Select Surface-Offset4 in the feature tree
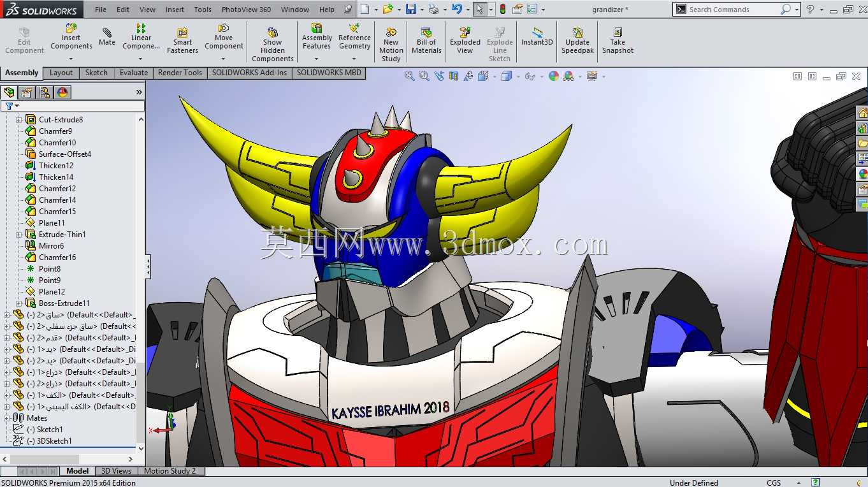The image size is (868, 487). pos(65,154)
